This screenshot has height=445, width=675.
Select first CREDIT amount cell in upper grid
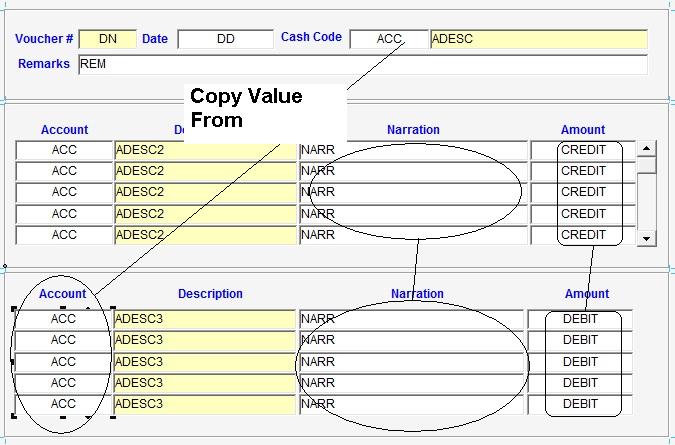coord(583,150)
